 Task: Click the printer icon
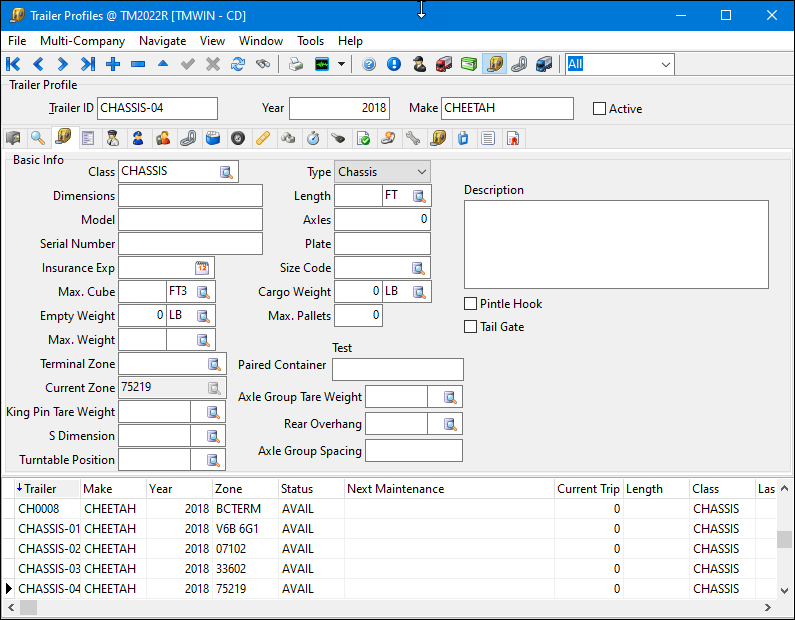[296, 65]
